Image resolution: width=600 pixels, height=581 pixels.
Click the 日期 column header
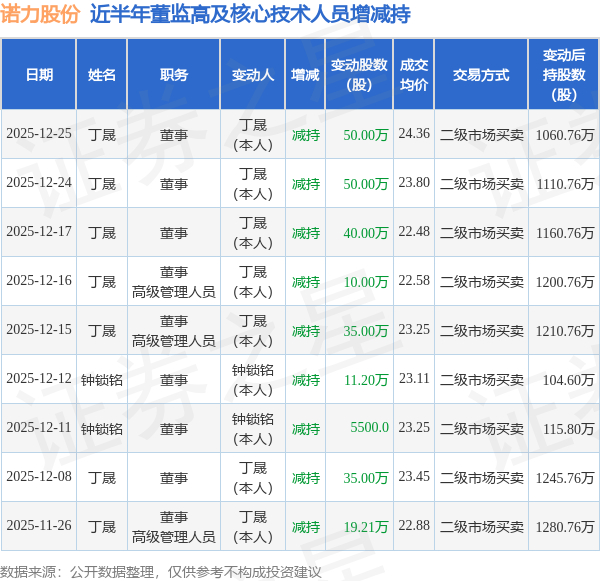(39, 74)
